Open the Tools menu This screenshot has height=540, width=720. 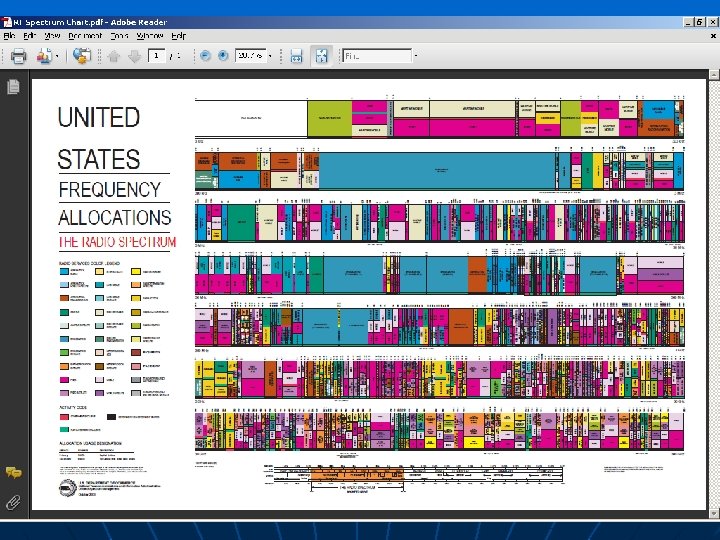[x=119, y=35]
